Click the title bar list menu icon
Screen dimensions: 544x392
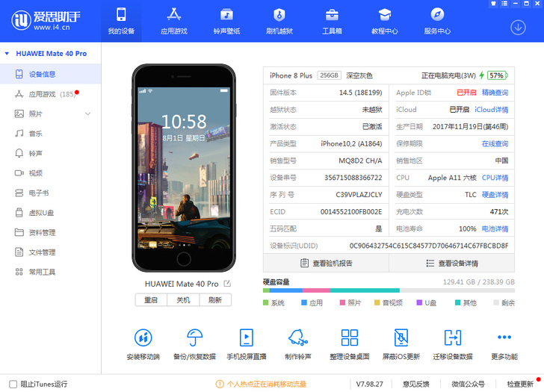504,4
